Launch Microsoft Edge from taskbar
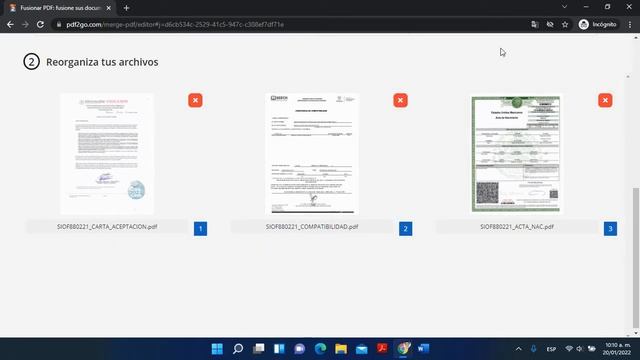Viewport: 640px width, 360px height. [320, 349]
